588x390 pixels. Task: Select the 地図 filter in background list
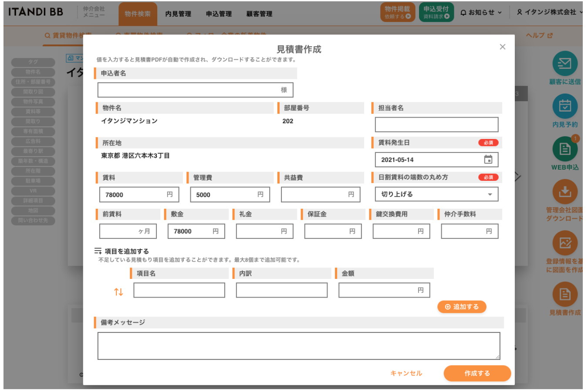click(x=33, y=210)
